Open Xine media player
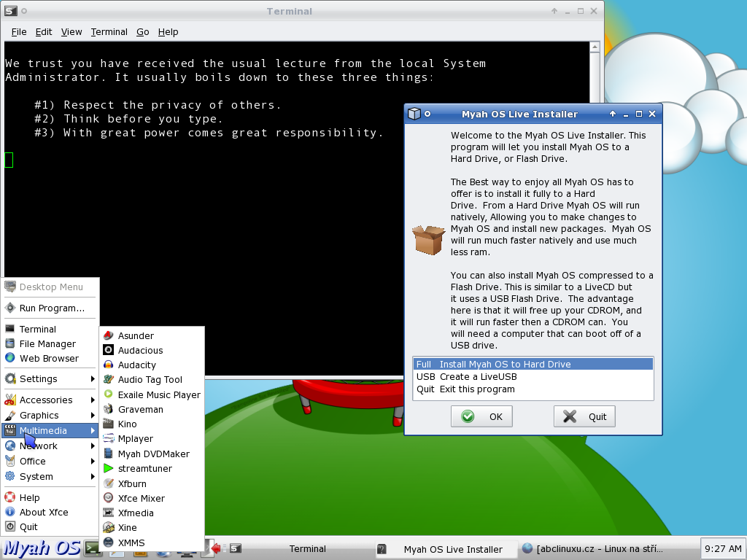 (152, 528)
